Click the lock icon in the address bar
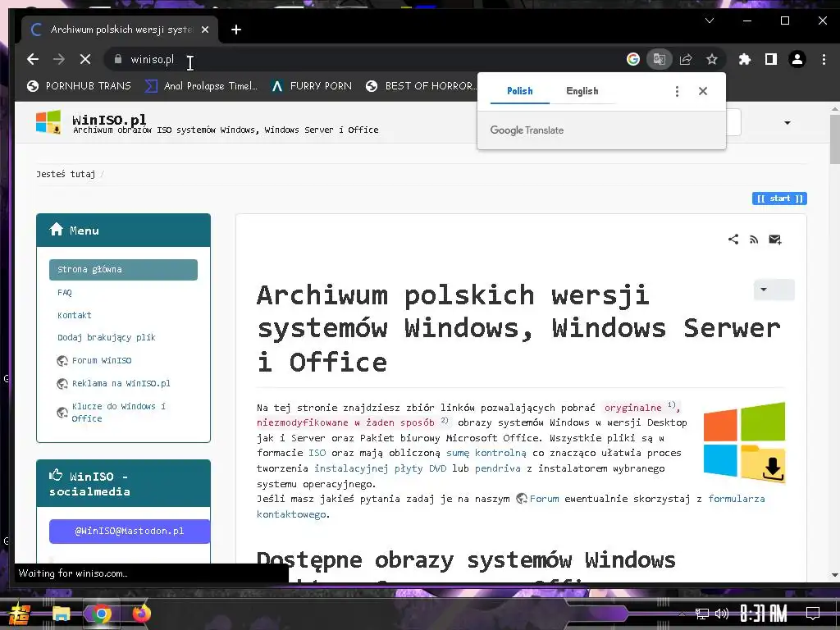 click(x=118, y=59)
